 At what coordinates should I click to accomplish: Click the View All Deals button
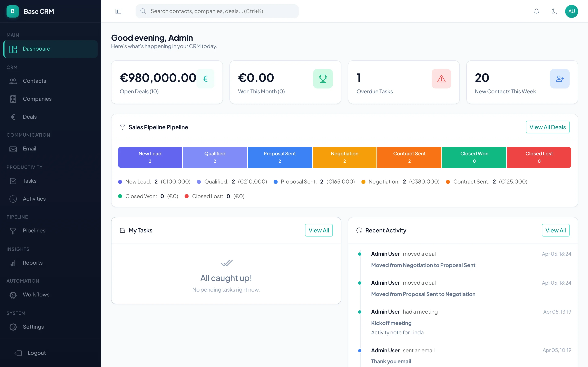coord(547,127)
